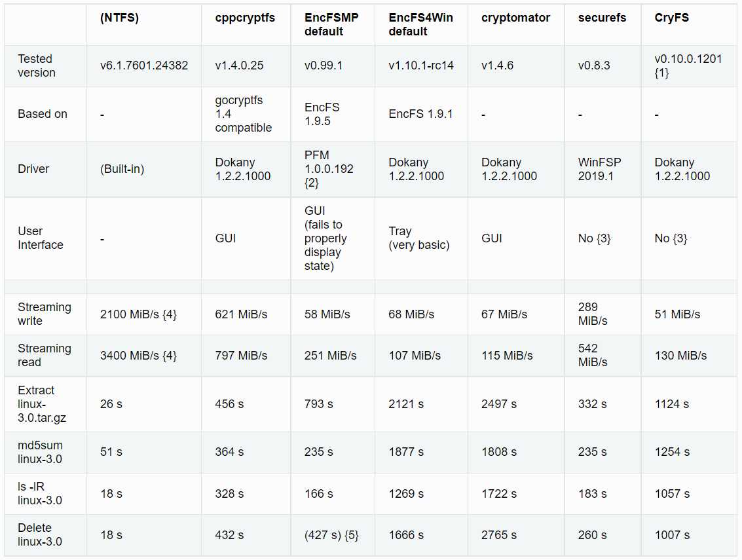This screenshot has height=560, width=742.
Task: Select the Streaming write row label
Action: click(x=45, y=314)
